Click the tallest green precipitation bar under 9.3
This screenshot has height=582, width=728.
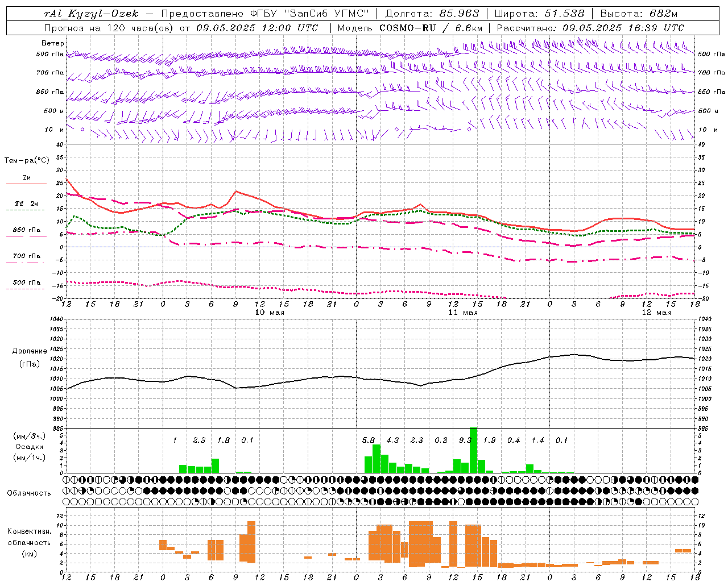[x=474, y=450]
